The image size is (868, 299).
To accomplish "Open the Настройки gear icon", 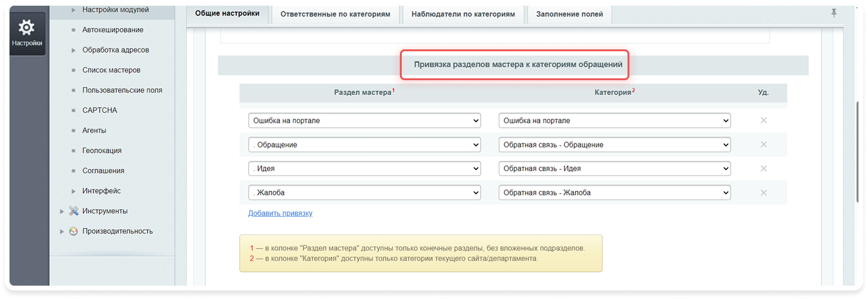I will pos(27,28).
